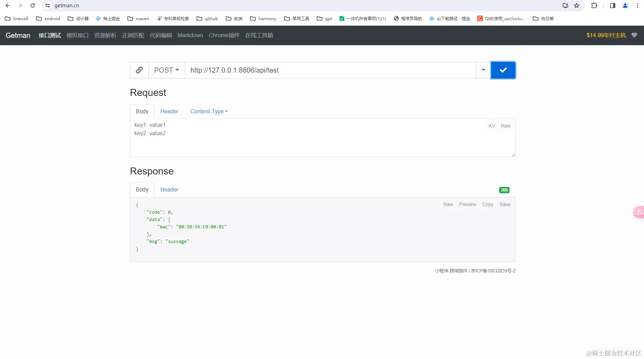Toggle the browser side panel icon
This screenshot has width=644, height=359.
(x=613, y=6)
